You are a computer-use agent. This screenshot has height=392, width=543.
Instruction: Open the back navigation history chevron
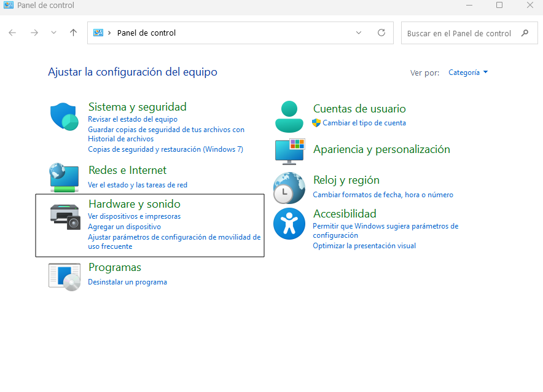click(x=53, y=33)
